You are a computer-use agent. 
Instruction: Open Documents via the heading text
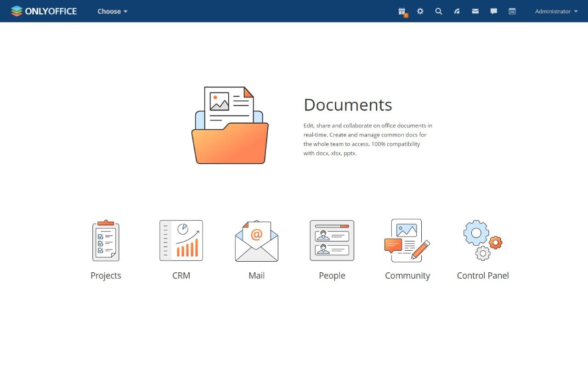coord(348,105)
